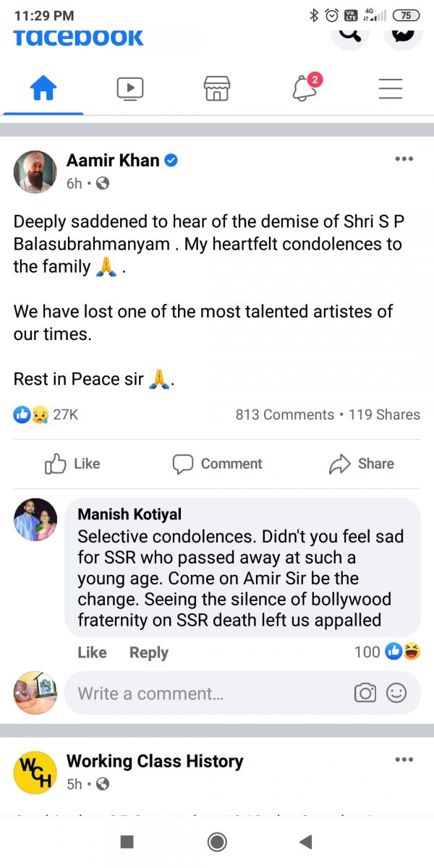View the 27K reactions list
The width and height of the screenshot is (434, 868).
click(x=47, y=414)
